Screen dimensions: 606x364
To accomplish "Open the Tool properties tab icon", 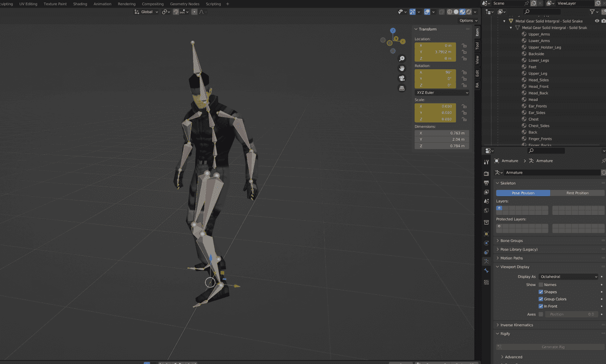I will tap(486, 162).
